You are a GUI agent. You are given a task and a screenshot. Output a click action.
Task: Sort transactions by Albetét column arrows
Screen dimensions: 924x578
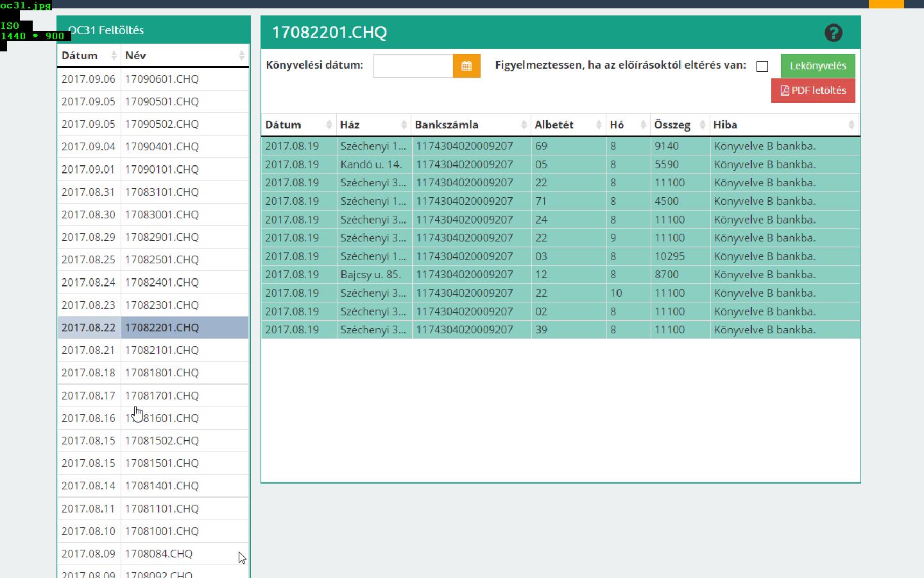pyautogui.click(x=598, y=125)
